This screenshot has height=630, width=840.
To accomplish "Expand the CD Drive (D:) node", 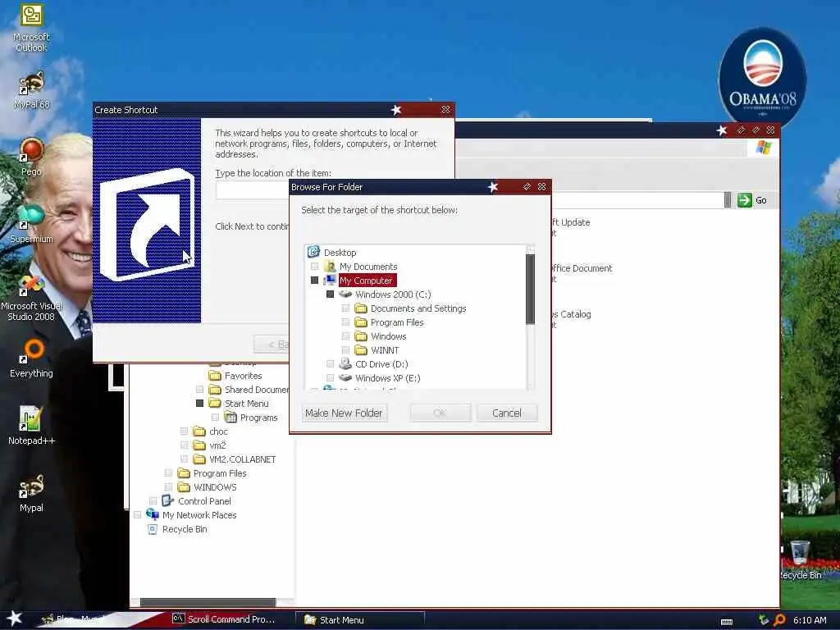I will 330,363.
